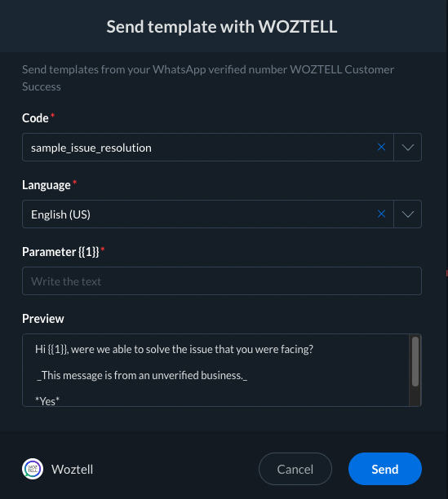Cancel sending the template
Image resolution: width=448 pixels, height=499 pixels.
click(295, 469)
